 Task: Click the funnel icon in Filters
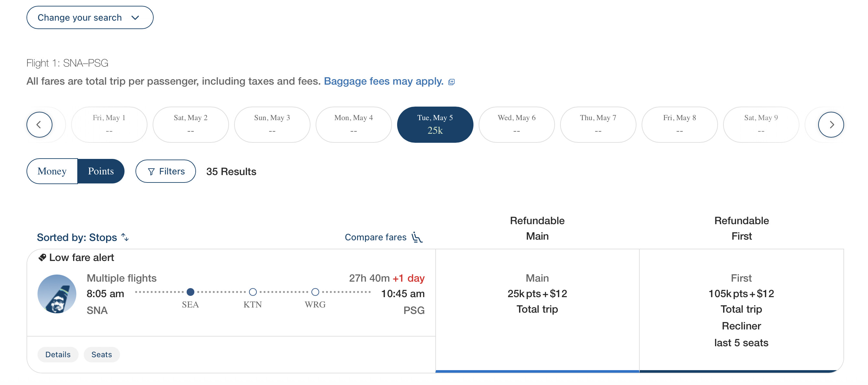tap(151, 172)
